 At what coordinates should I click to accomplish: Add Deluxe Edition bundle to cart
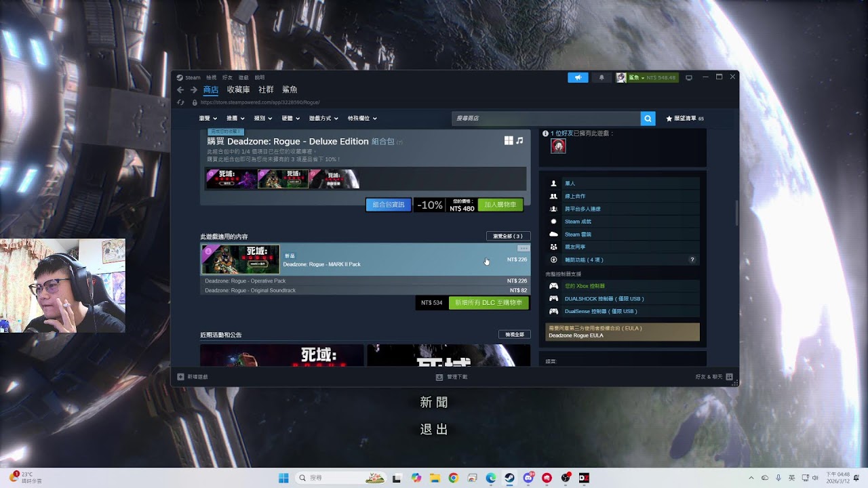(500, 205)
